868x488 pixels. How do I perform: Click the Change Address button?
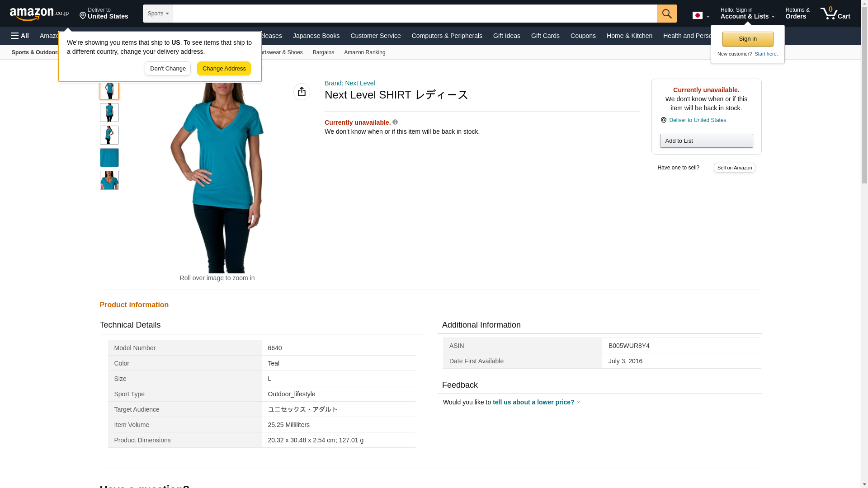224,69
